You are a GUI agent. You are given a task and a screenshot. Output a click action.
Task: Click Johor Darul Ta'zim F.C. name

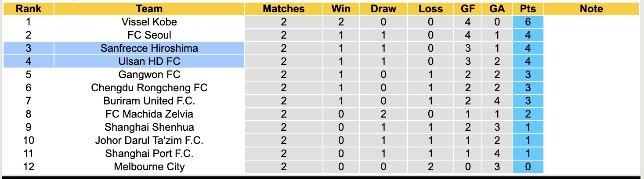pyautogui.click(x=149, y=140)
